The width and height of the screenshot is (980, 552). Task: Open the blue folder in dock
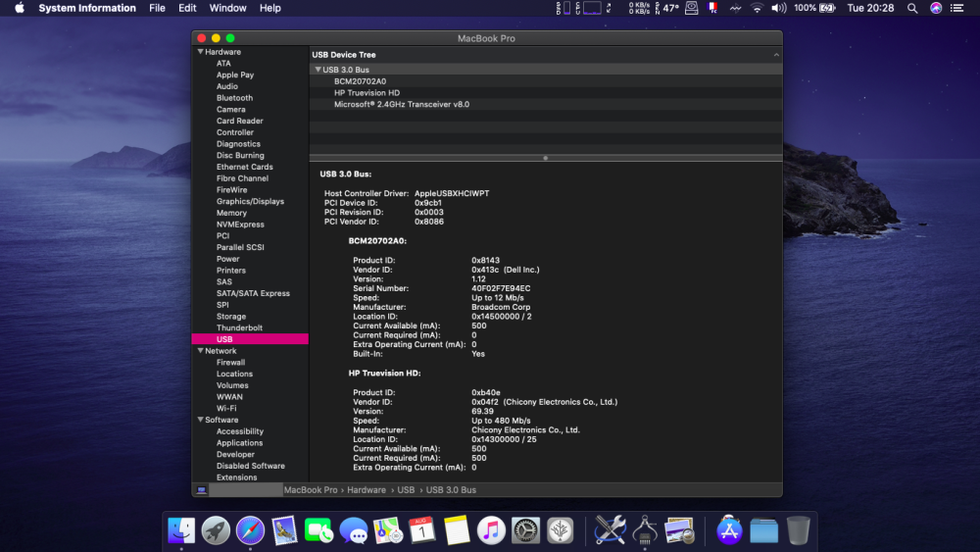click(763, 530)
